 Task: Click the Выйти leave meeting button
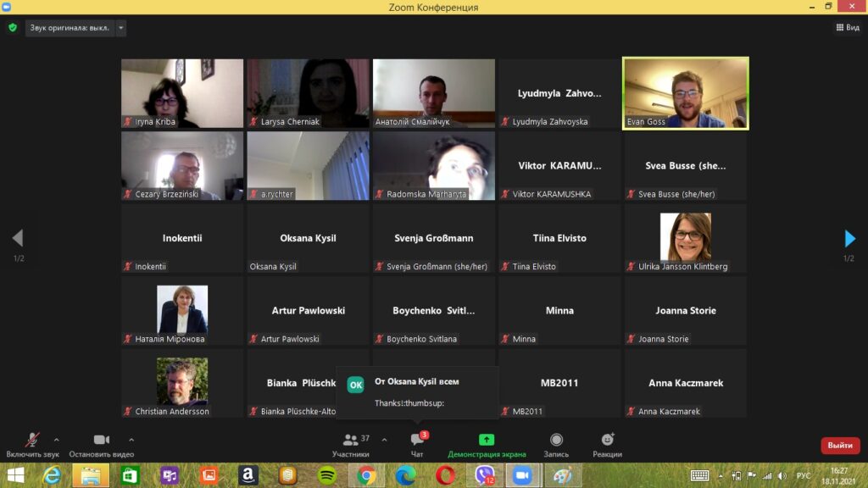point(839,446)
